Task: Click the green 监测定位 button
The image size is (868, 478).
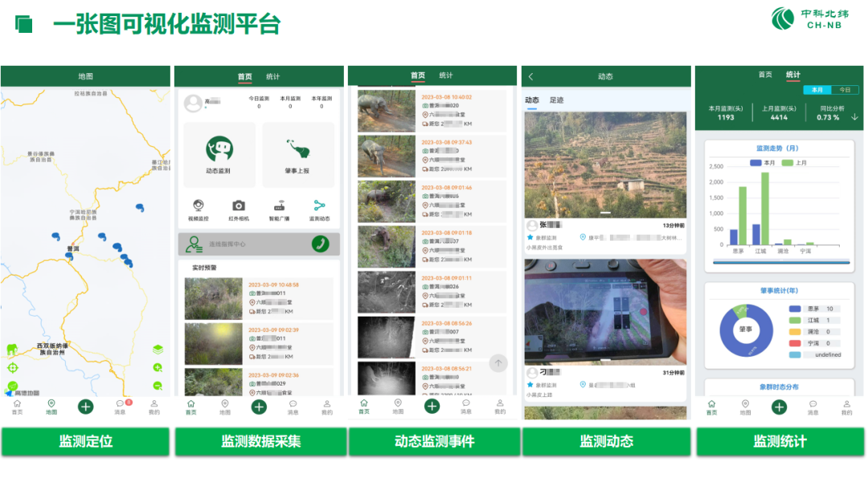Action: [85, 441]
